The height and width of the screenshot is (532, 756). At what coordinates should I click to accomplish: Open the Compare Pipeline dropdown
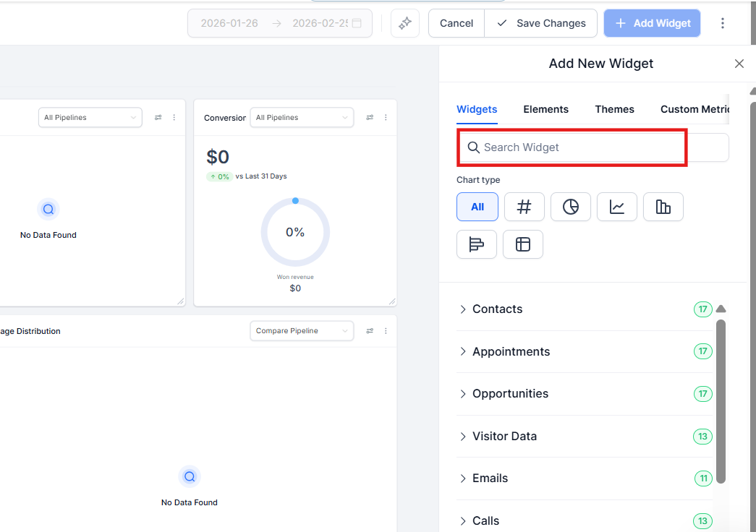pos(302,331)
